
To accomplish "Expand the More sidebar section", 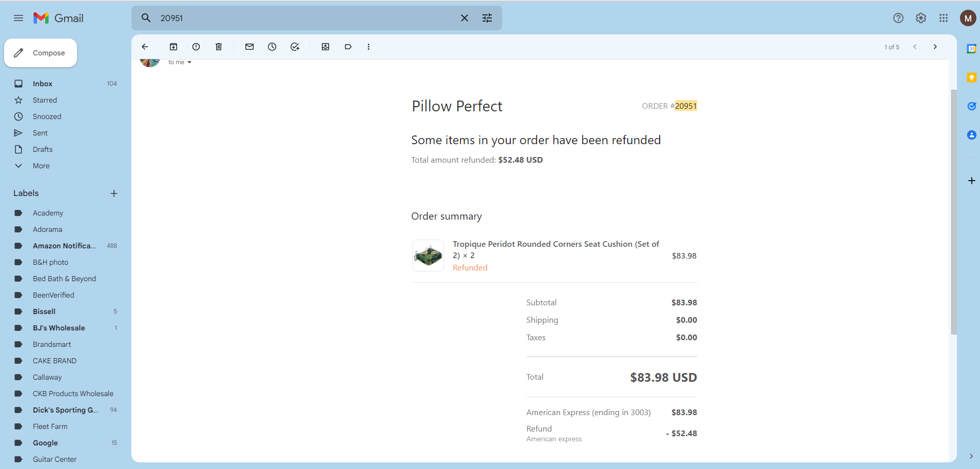I will click(x=41, y=166).
